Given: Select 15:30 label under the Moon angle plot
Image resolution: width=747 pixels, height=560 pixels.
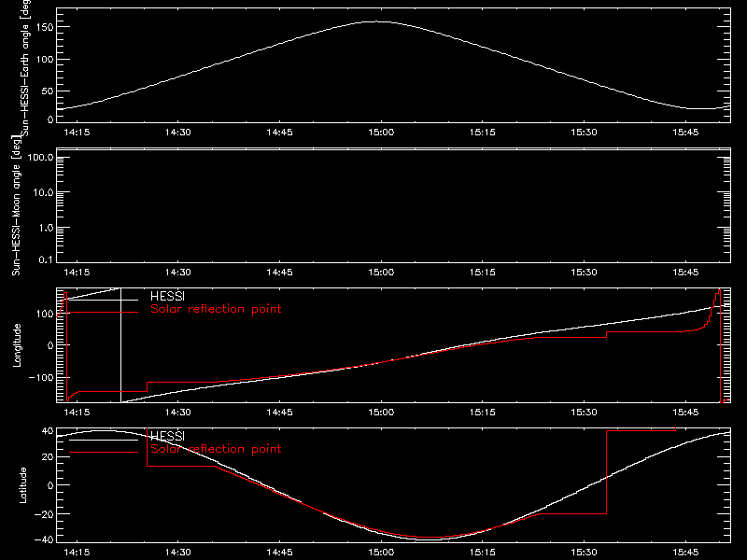Looking at the screenshot, I should 585,273.
